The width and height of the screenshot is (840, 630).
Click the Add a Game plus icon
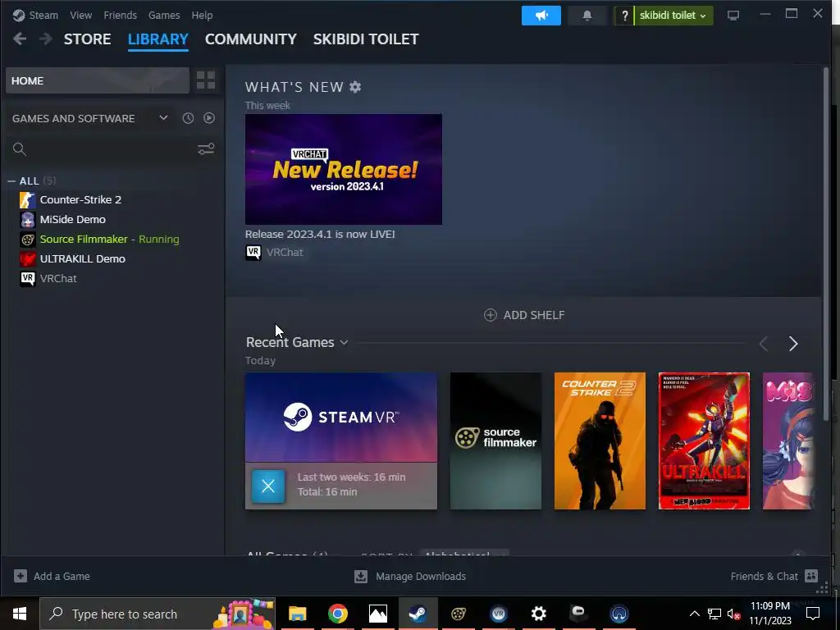coord(21,576)
